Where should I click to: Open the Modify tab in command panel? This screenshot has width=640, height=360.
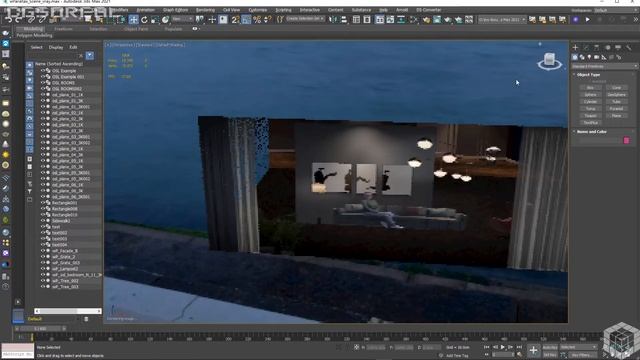click(x=586, y=48)
